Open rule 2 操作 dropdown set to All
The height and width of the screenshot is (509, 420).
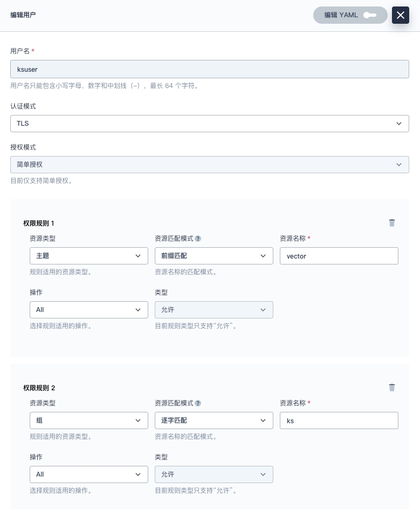coord(88,474)
